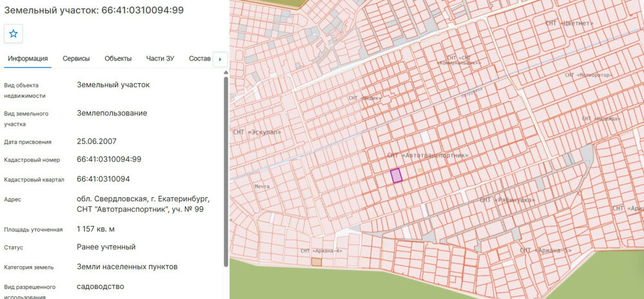The image size is (644, 299).
Task: Click СНТ «Рябинушка» label on map
Action: tap(507, 200)
